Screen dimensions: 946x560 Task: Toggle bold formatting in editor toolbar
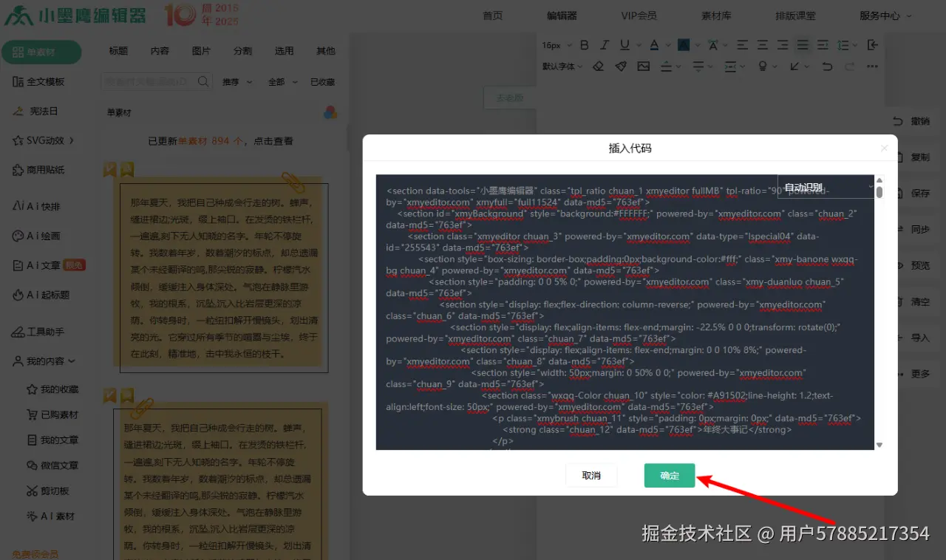point(584,45)
